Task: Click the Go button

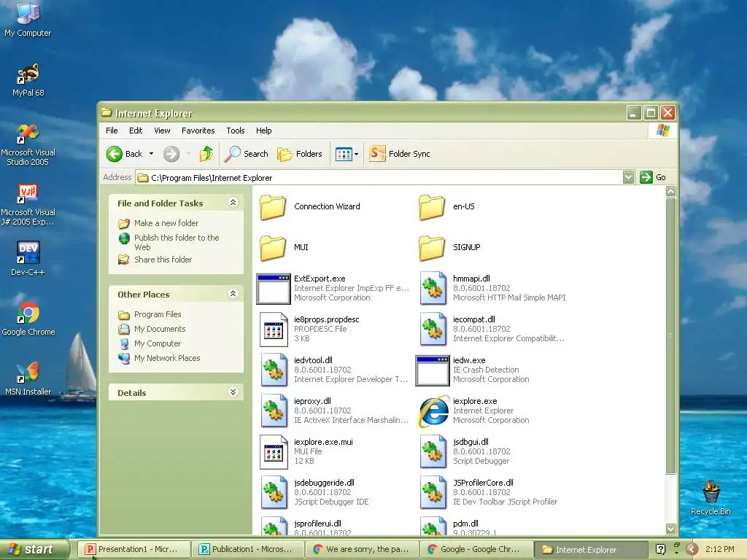Action: point(653,177)
